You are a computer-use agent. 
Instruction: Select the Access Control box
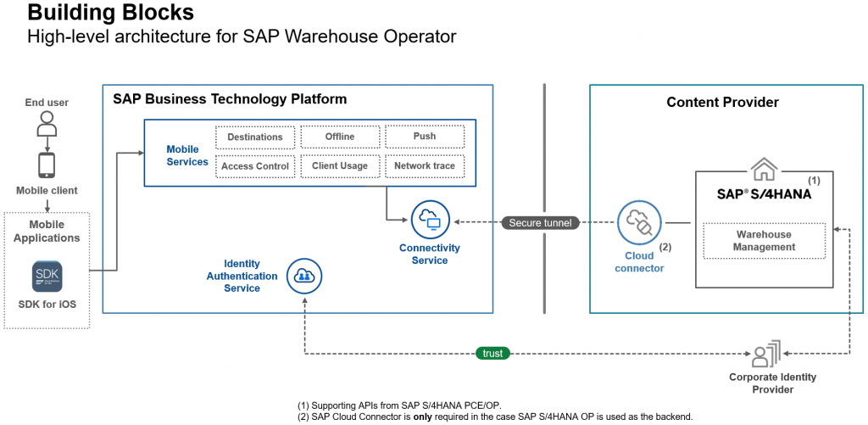[255, 166]
